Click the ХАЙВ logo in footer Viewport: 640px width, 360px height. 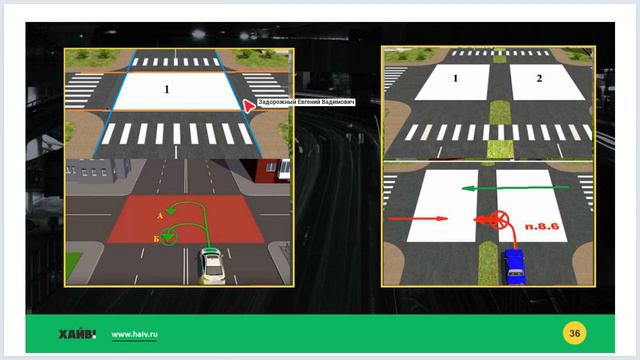[77, 334]
